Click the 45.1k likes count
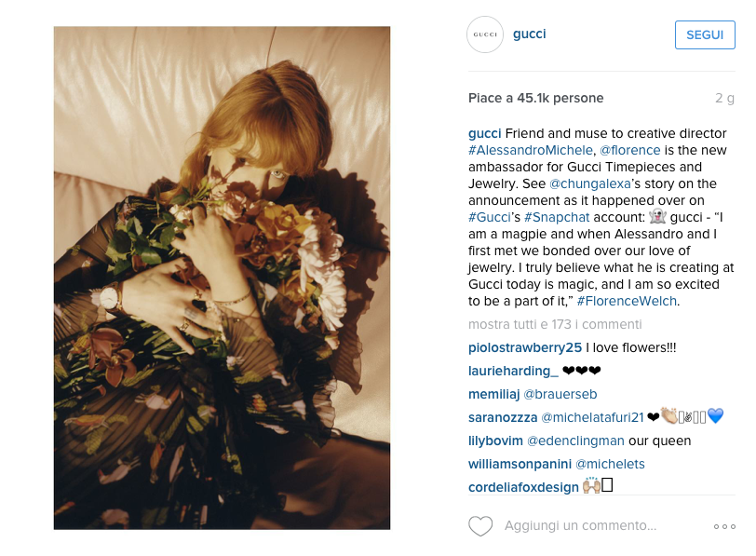This screenshot has height=556, width=756. 535,99
